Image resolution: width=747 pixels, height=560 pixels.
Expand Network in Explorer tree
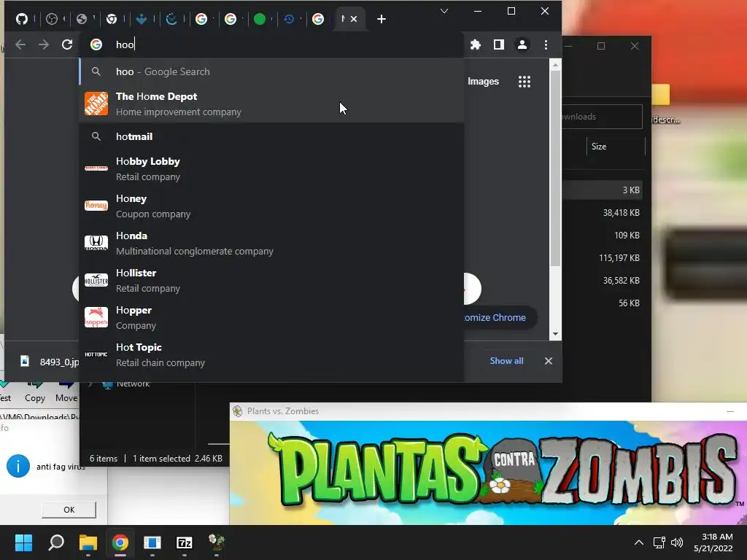(x=90, y=384)
